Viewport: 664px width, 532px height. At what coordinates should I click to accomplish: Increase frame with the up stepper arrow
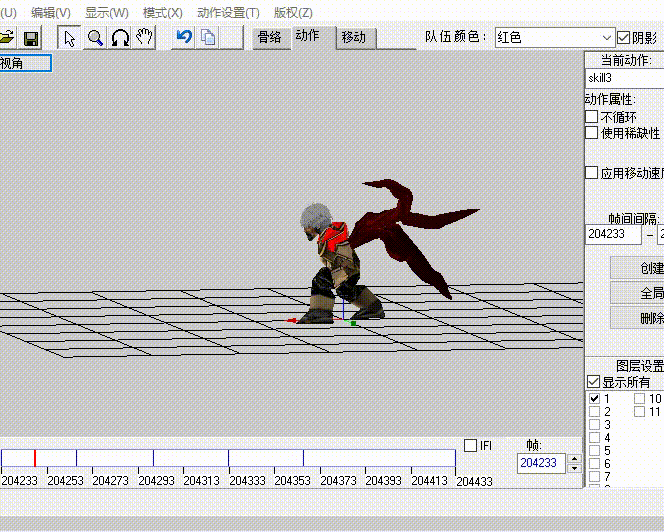point(574,459)
